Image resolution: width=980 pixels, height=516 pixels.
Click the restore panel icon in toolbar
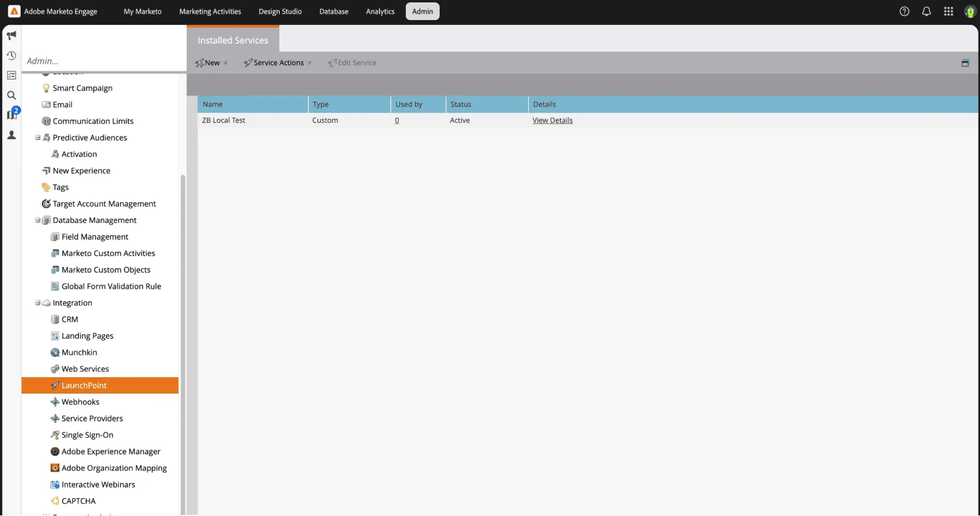[965, 63]
